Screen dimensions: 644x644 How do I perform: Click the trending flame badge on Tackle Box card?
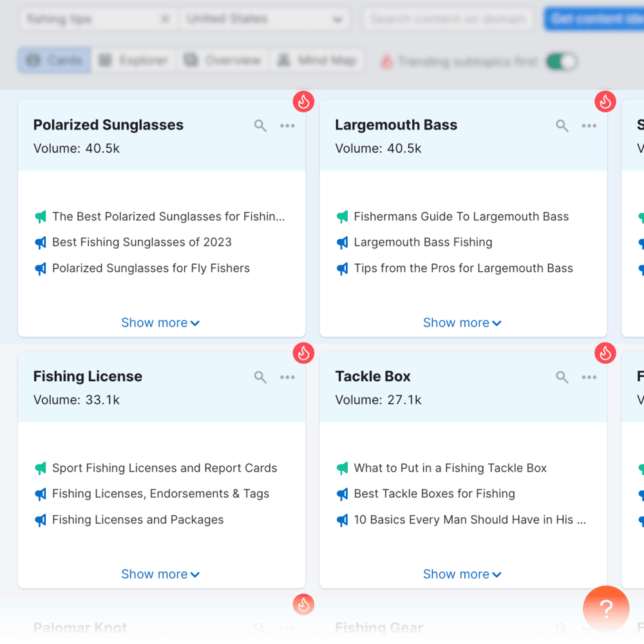click(x=605, y=353)
